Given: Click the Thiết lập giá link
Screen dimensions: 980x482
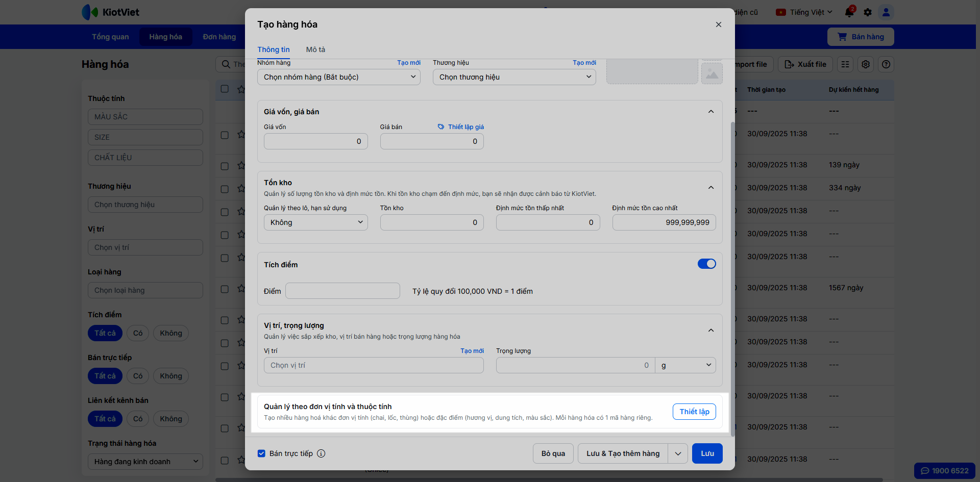Looking at the screenshot, I should [x=461, y=127].
